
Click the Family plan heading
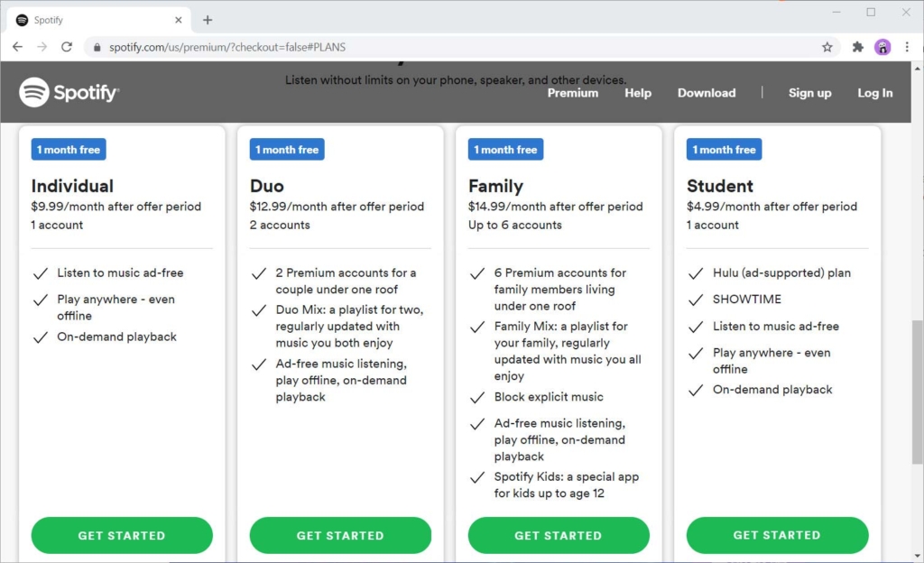[x=495, y=186]
